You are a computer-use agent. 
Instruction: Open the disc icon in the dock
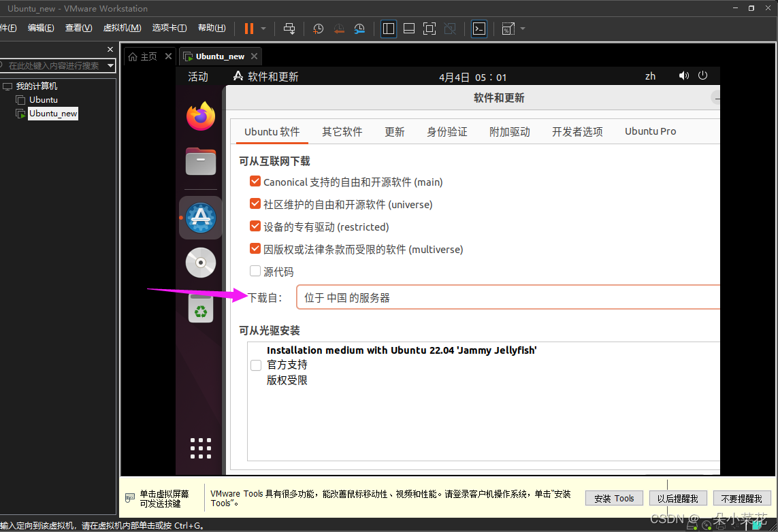pos(200,263)
